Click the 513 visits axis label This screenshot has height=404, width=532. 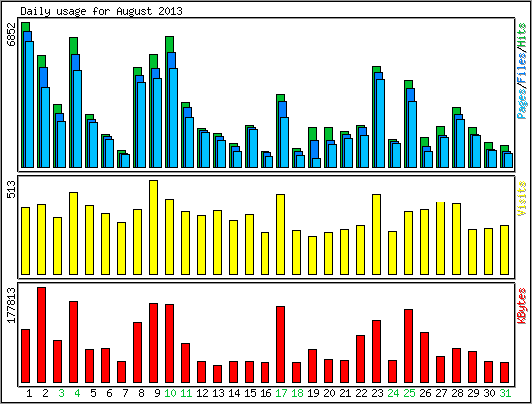point(11,189)
